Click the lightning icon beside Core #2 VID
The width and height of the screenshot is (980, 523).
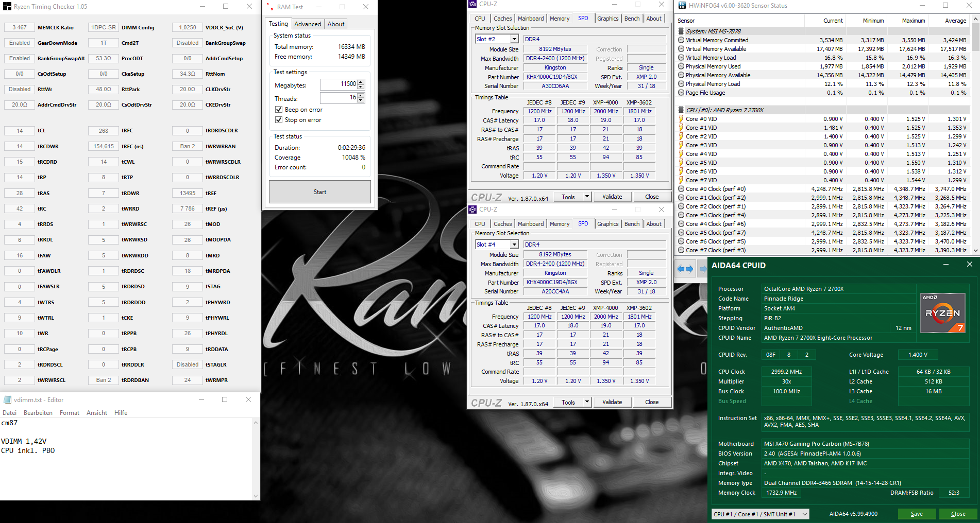coord(681,136)
